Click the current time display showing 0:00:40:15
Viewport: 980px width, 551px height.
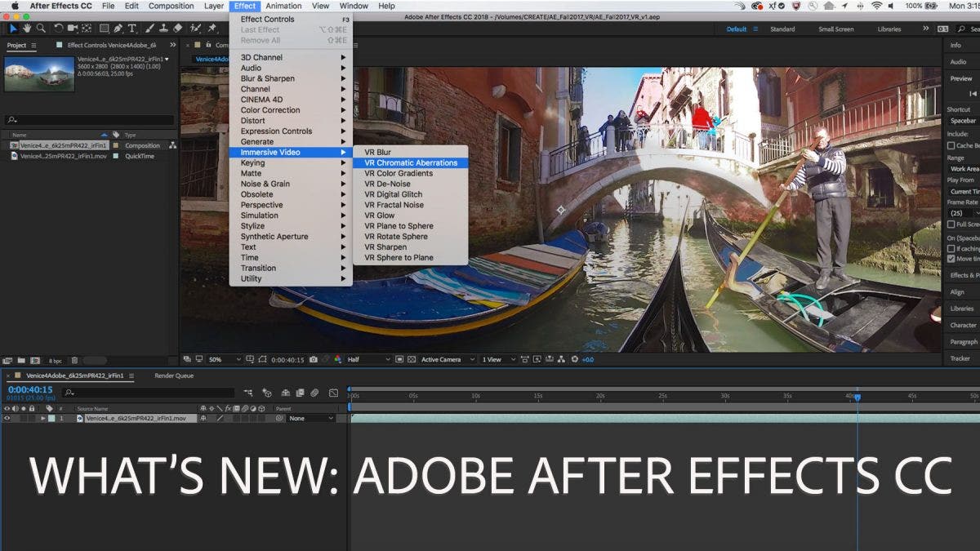pos(29,391)
